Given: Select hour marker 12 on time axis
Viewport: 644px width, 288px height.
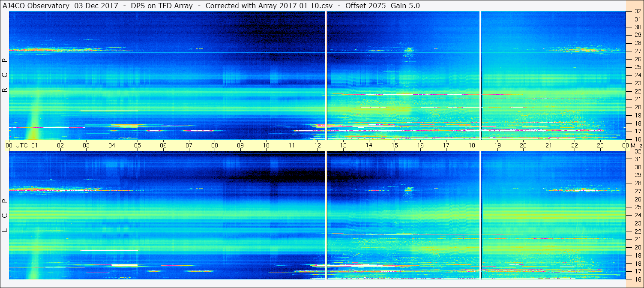Looking at the screenshot, I should click(x=318, y=145).
